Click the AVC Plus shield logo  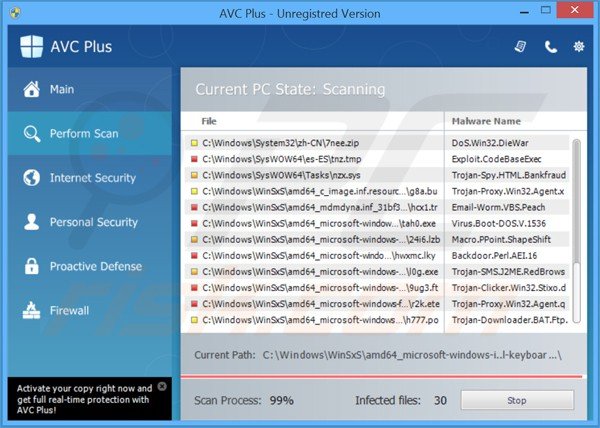point(32,47)
